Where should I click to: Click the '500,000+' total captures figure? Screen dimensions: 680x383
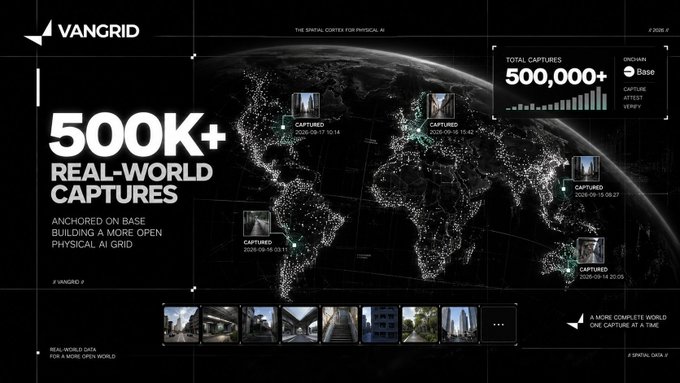[556, 76]
